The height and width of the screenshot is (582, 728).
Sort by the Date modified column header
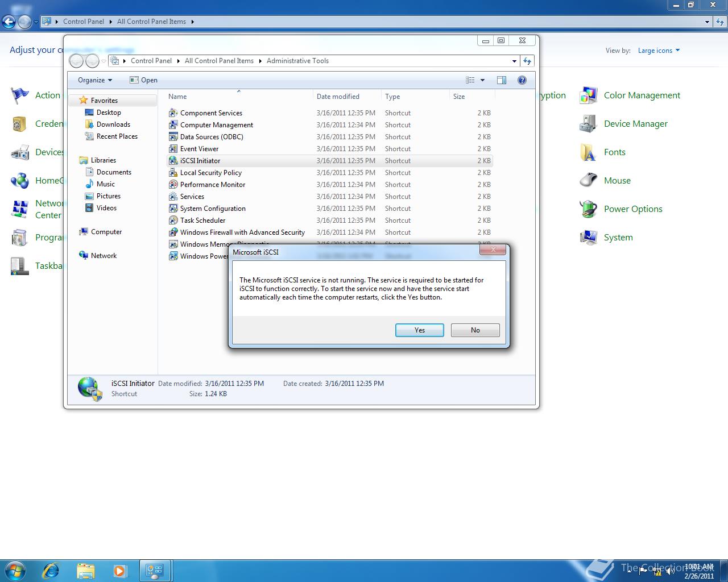(347, 97)
